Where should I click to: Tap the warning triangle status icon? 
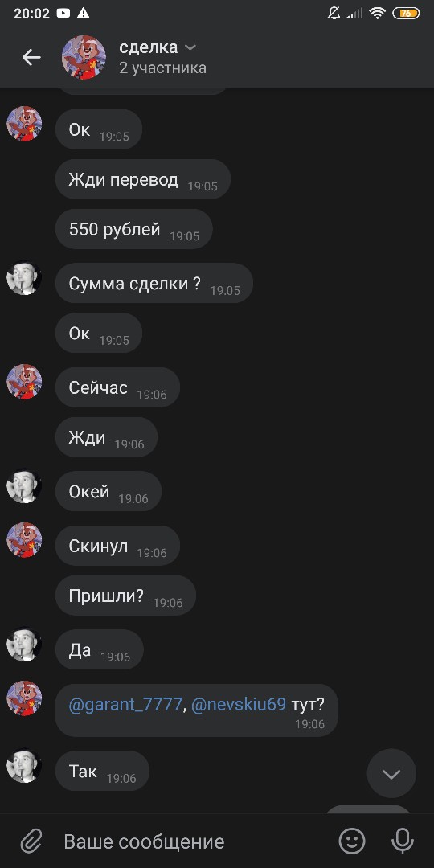[83, 14]
